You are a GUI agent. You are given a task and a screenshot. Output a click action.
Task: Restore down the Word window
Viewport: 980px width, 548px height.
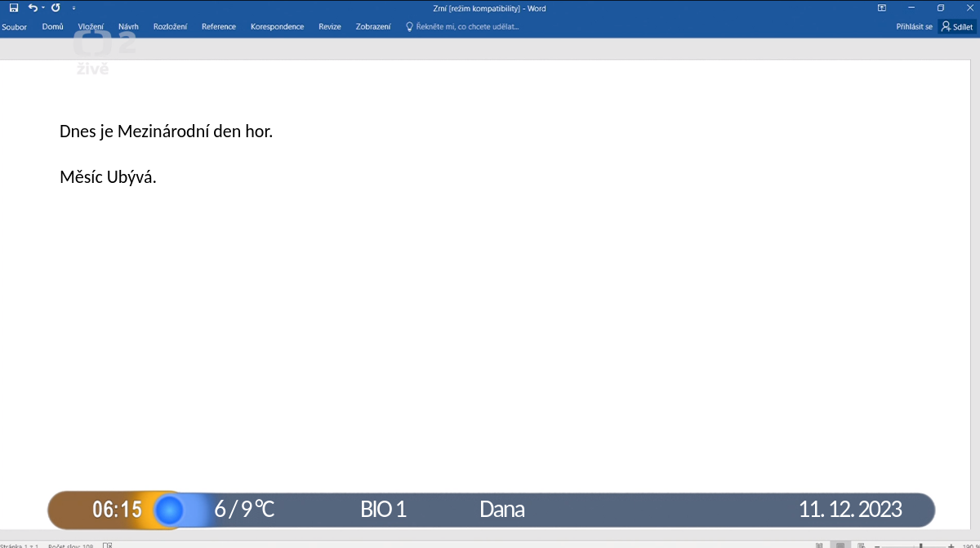click(941, 7)
